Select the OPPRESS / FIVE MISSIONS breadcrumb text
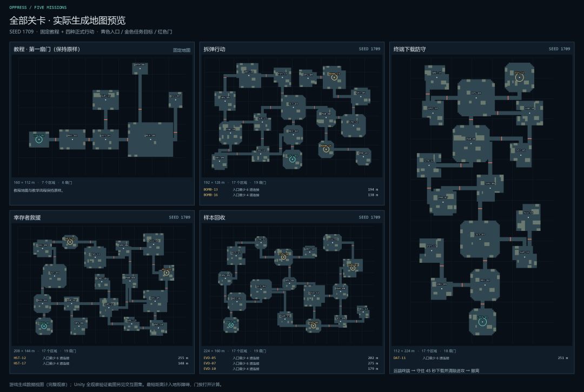 pos(38,8)
